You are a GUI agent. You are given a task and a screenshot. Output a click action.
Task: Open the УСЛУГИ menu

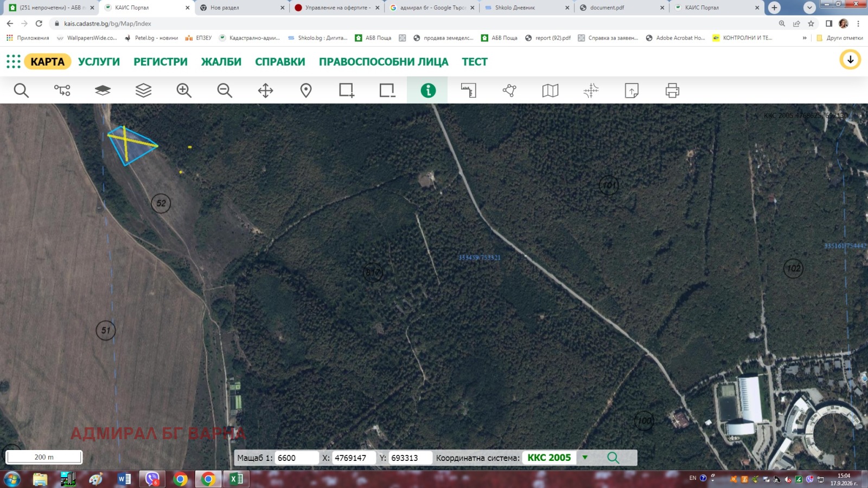pos(99,61)
